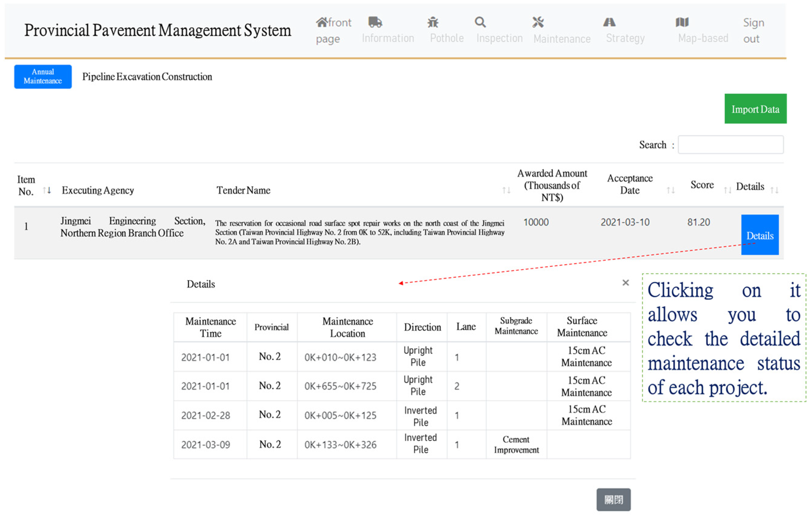Open the truck Information icon
812x515 pixels.
pos(375,22)
